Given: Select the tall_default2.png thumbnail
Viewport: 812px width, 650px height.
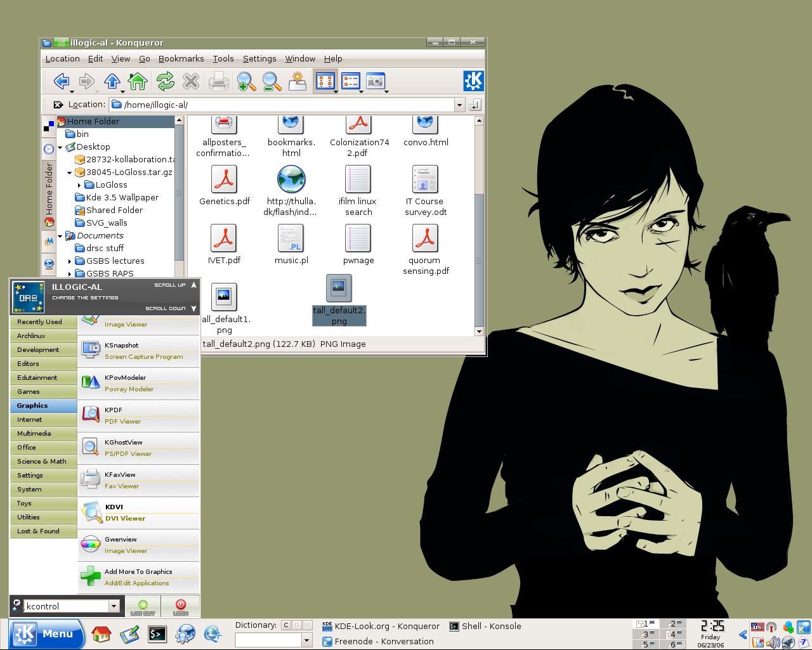Looking at the screenshot, I should pyautogui.click(x=339, y=289).
